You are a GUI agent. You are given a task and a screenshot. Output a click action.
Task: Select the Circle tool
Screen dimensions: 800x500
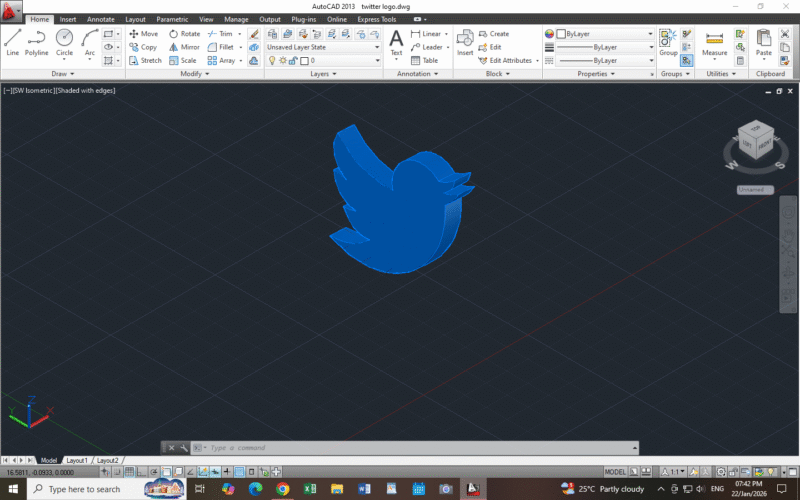point(64,42)
